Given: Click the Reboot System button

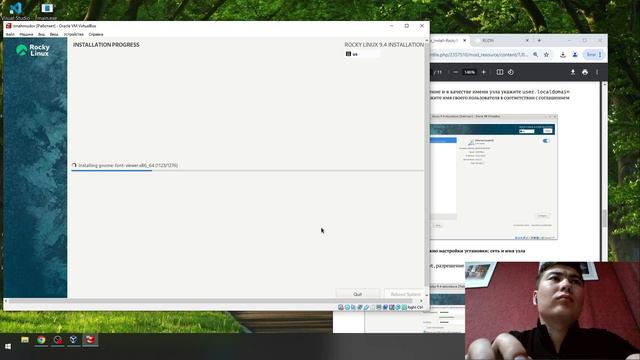Looking at the screenshot, I should (405, 294).
